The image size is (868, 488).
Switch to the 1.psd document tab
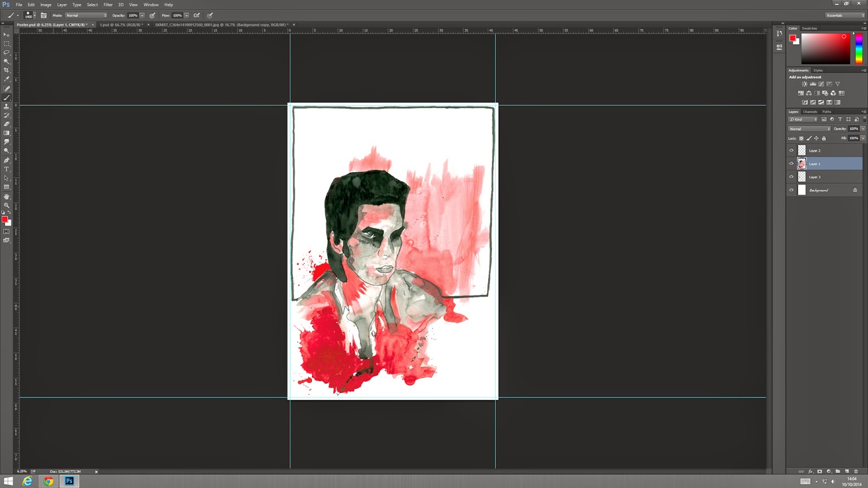pos(120,24)
